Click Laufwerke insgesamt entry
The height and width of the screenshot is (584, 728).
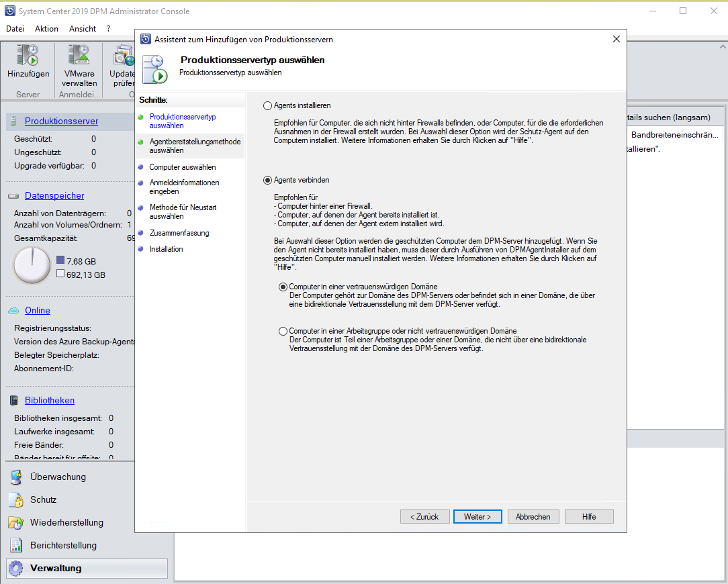tap(64, 432)
